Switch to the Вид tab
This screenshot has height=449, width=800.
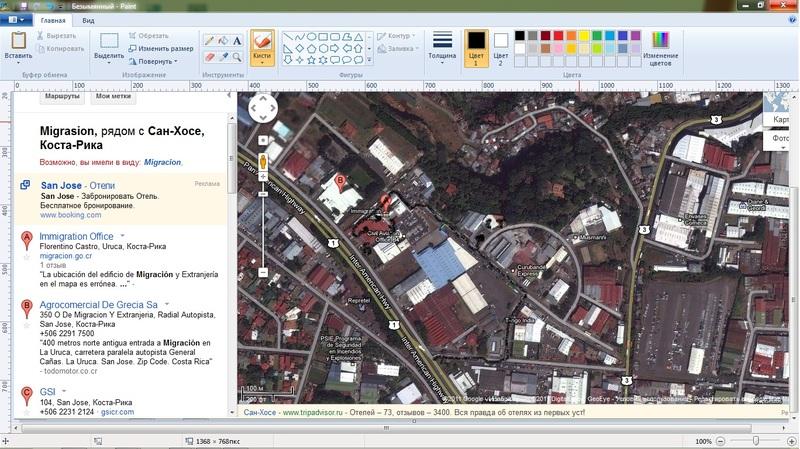point(88,20)
